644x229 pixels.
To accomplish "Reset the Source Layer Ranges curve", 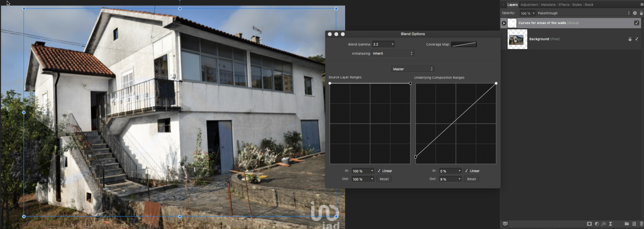I will point(384,179).
